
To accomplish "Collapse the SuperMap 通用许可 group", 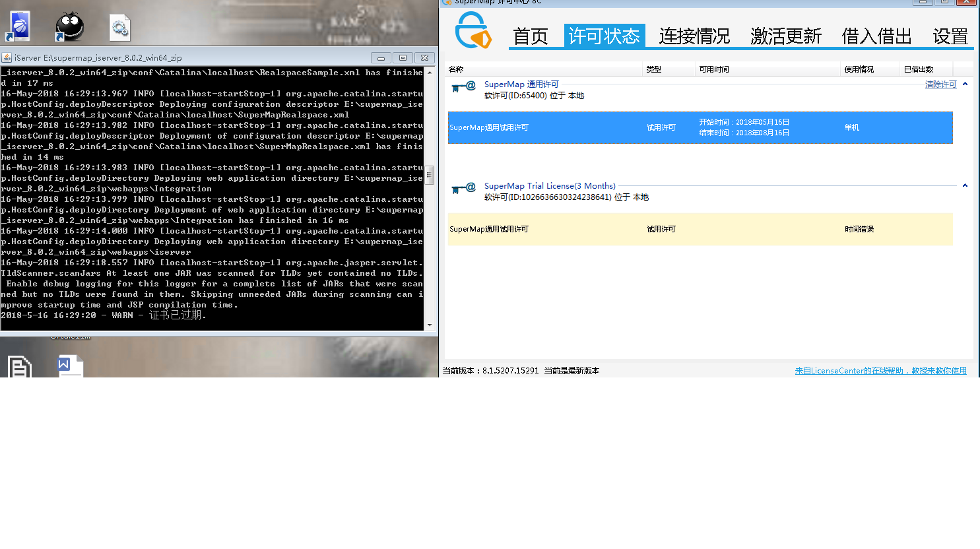I will (x=965, y=84).
